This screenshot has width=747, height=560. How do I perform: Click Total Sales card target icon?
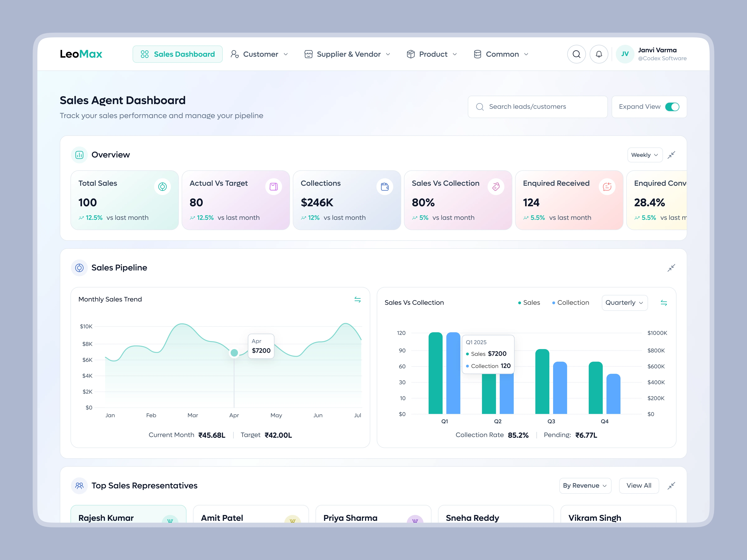pos(162,187)
